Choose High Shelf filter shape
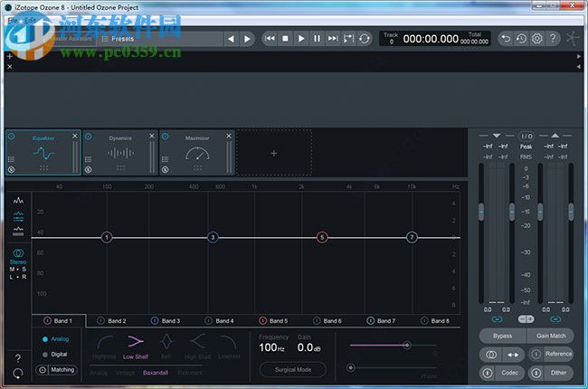This screenshot has width=588, height=389. (197, 347)
